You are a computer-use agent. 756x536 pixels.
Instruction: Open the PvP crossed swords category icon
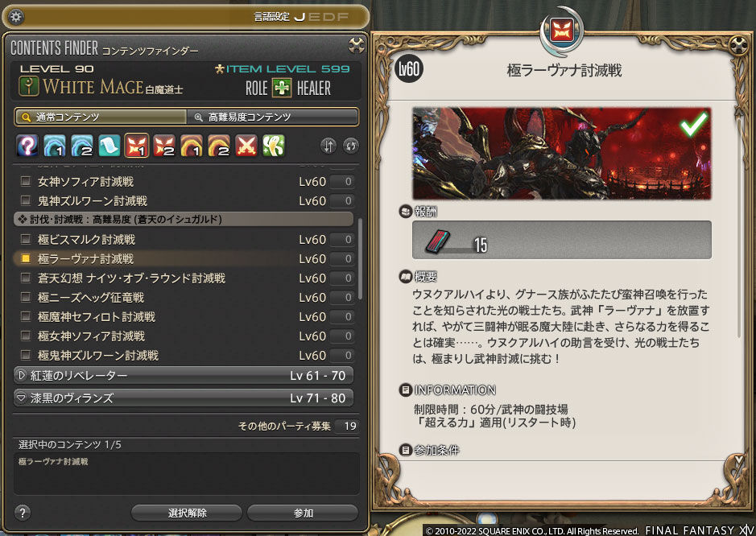[246, 145]
